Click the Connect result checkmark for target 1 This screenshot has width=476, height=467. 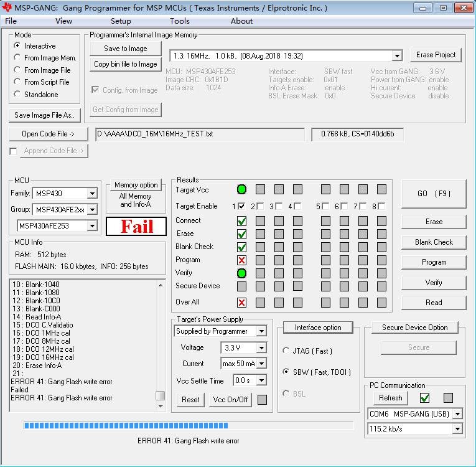point(241,221)
